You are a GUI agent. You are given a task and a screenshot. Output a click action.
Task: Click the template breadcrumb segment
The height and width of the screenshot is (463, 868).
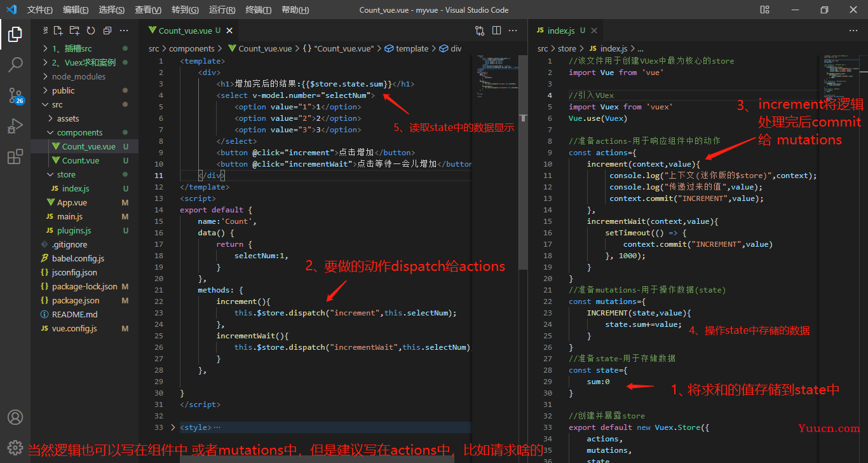click(x=407, y=48)
